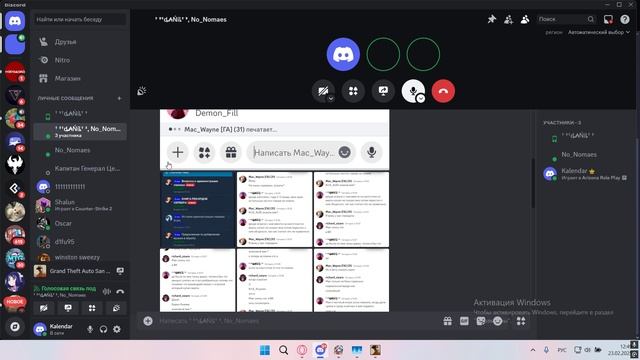Open Friends tab
The height and width of the screenshot is (360, 640).
point(80,42)
